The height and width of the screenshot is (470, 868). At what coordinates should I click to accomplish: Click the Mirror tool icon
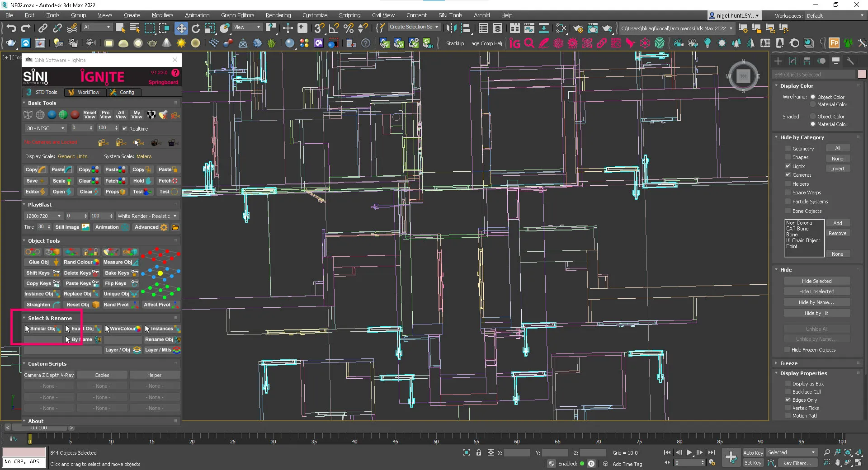click(451, 28)
